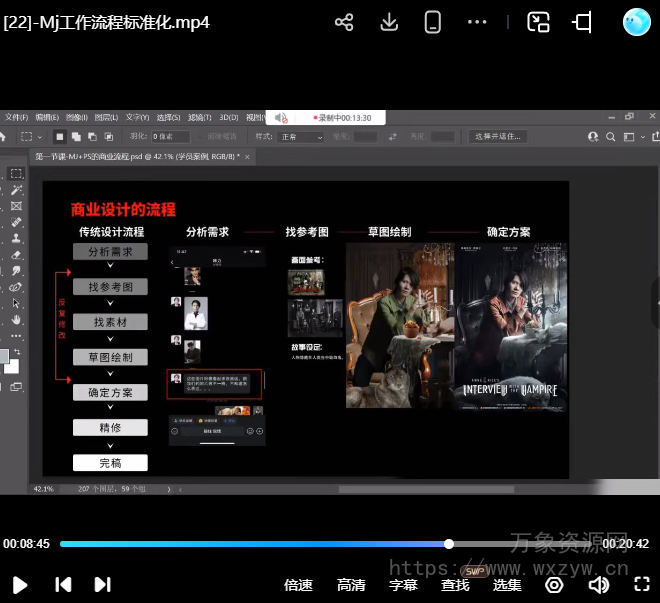
Task: Go back to the previous video
Action: (62, 585)
